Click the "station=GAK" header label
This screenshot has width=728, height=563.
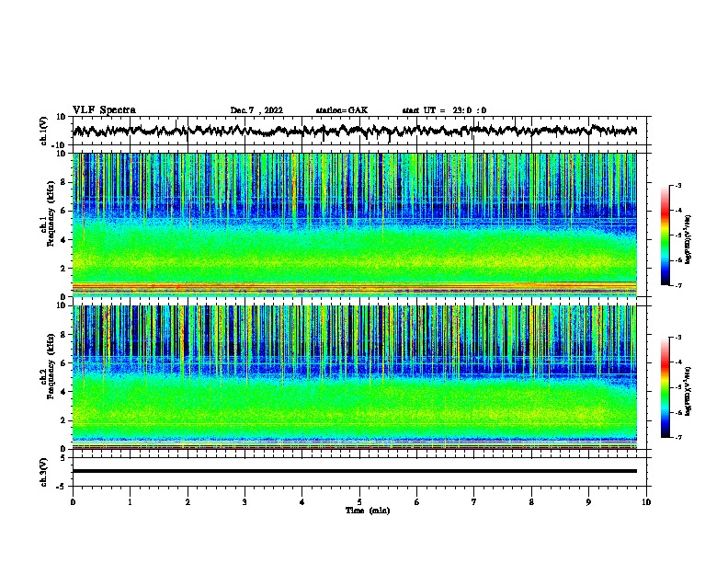(x=342, y=110)
